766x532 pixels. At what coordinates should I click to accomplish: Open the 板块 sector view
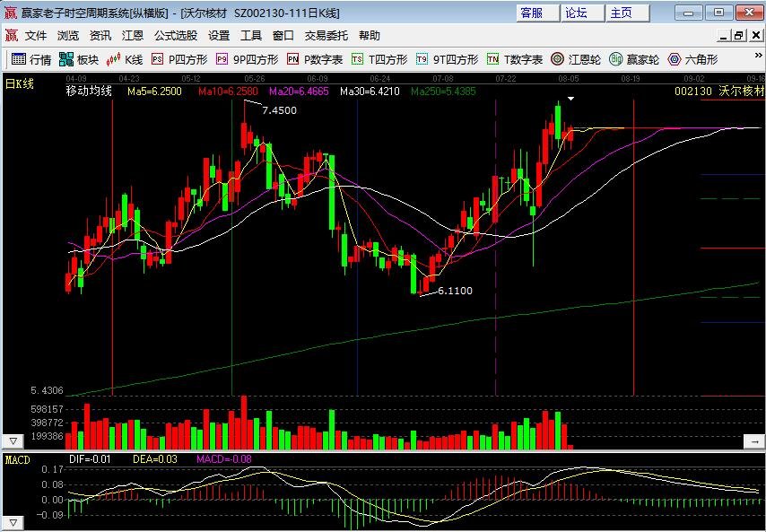coord(78,60)
